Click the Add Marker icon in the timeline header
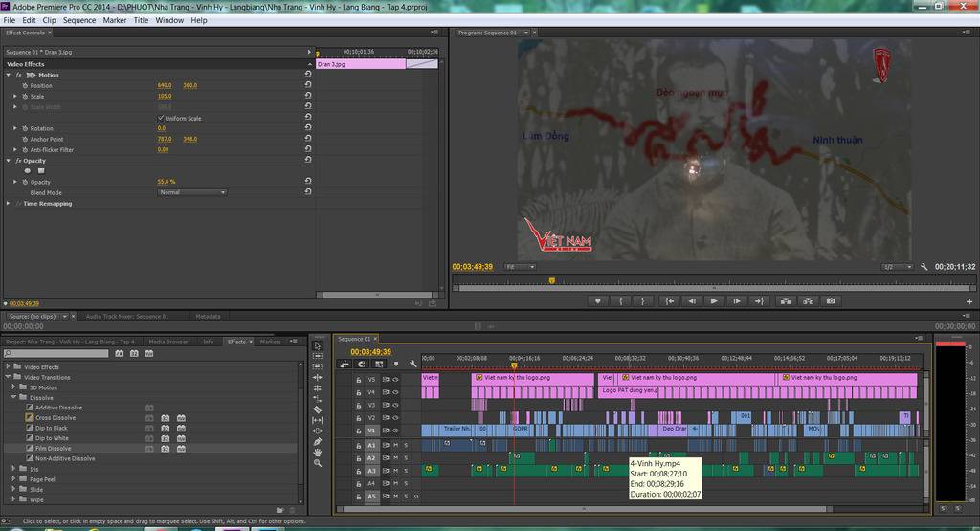The width and height of the screenshot is (980, 531). (x=395, y=364)
